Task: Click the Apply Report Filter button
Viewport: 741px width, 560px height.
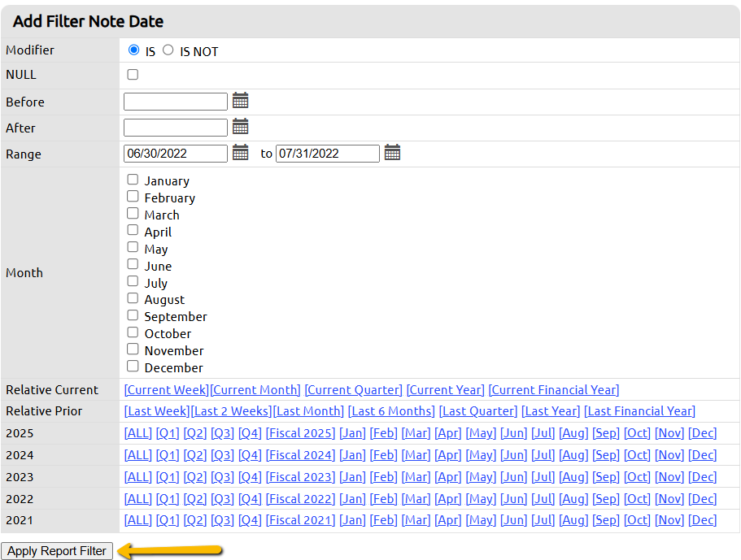Action: click(x=57, y=551)
